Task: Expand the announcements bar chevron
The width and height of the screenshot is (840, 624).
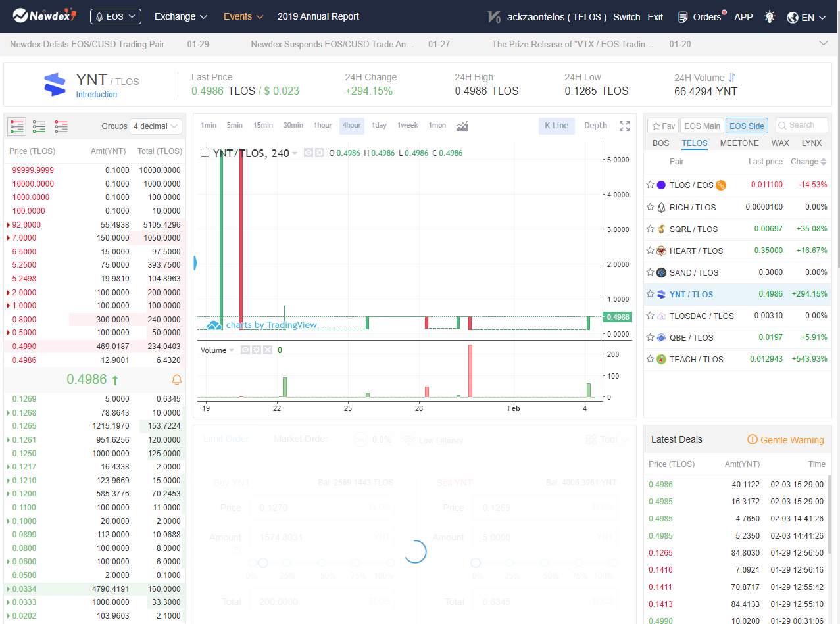Action: [823, 43]
